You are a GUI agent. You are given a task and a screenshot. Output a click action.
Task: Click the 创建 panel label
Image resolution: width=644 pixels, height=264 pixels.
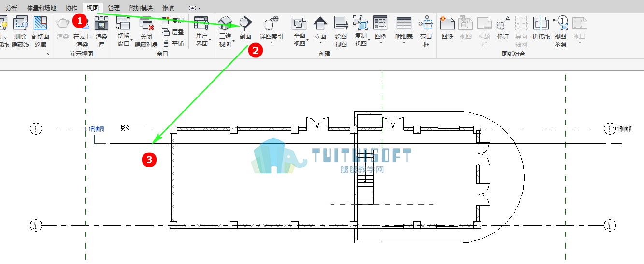325,54
